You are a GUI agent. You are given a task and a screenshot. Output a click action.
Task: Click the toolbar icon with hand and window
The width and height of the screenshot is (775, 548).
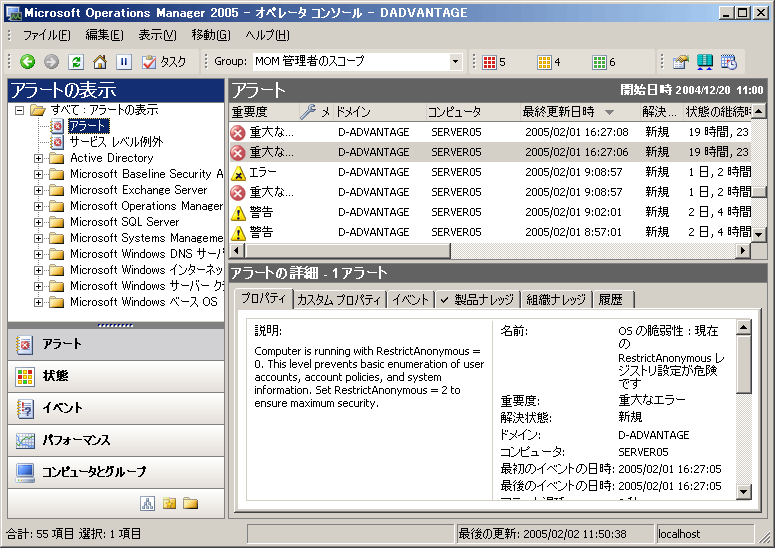click(681, 62)
